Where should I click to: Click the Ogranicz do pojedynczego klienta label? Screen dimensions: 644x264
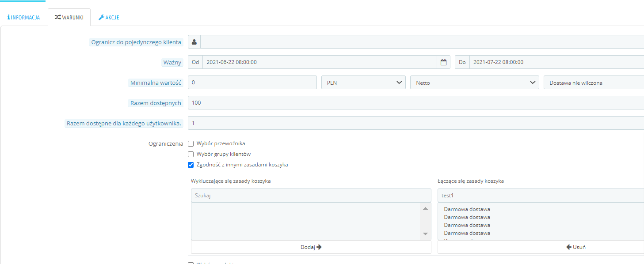click(x=136, y=42)
